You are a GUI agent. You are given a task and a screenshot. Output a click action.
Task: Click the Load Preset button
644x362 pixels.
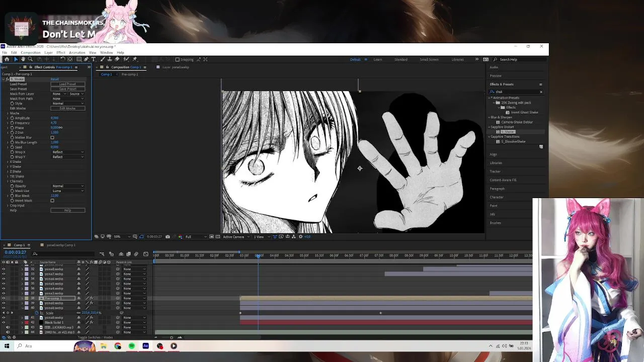[68, 84]
